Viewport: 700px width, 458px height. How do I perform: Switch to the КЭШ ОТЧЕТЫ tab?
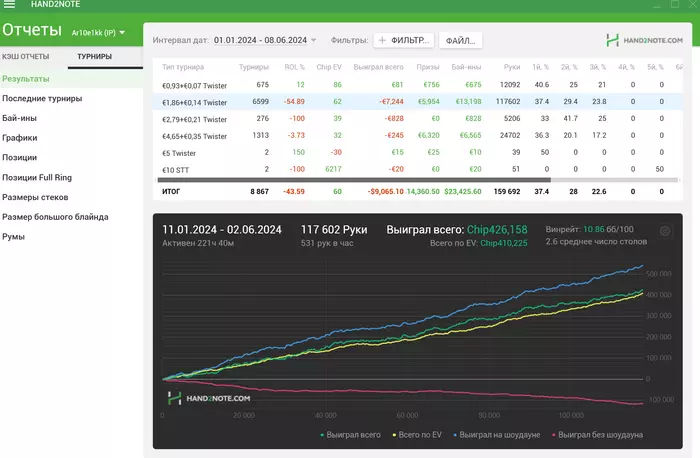tap(25, 57)
